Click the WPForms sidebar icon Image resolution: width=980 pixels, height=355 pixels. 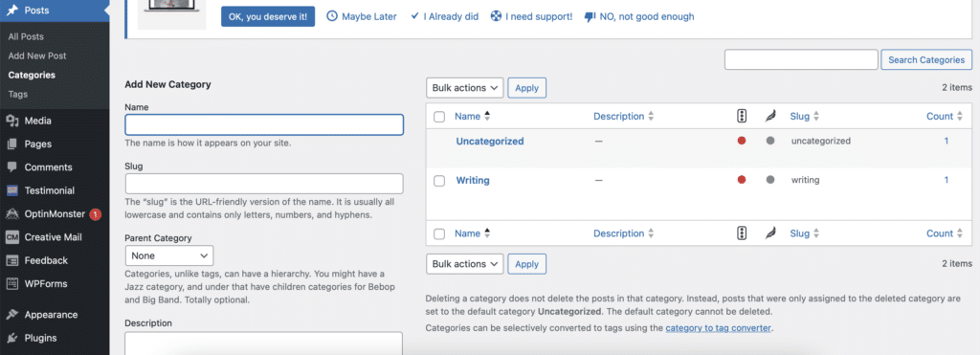11,284
